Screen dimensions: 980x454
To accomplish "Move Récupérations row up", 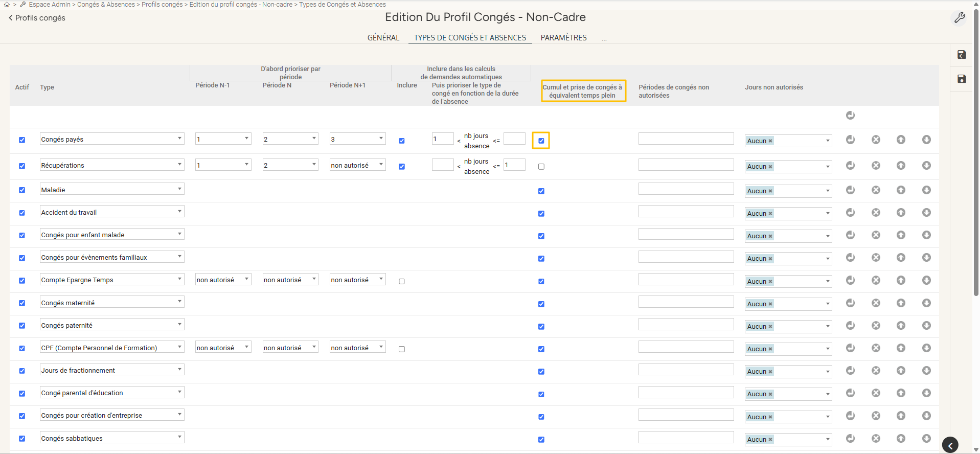I will pos(901,166).
